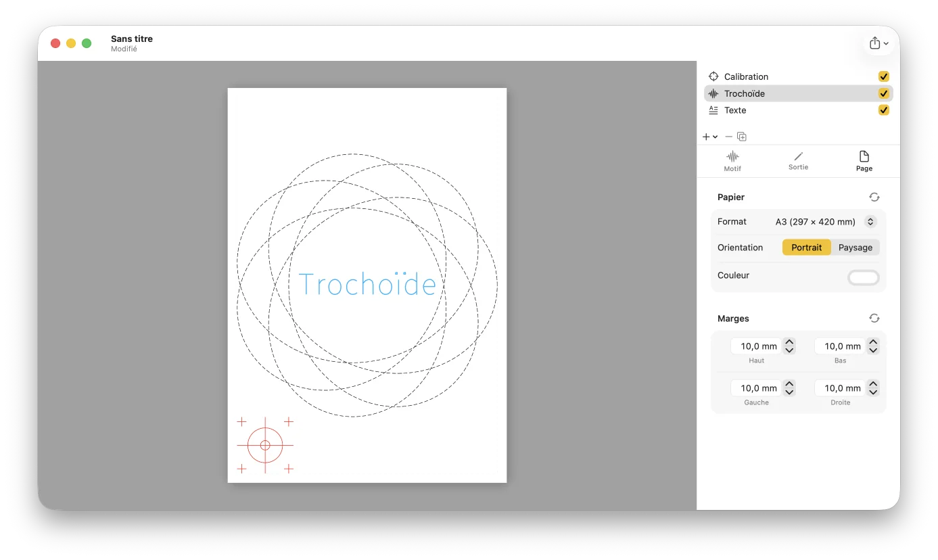Click the Orientation label
This screenshot has height=560, width=938.
(x=740, y=248)
